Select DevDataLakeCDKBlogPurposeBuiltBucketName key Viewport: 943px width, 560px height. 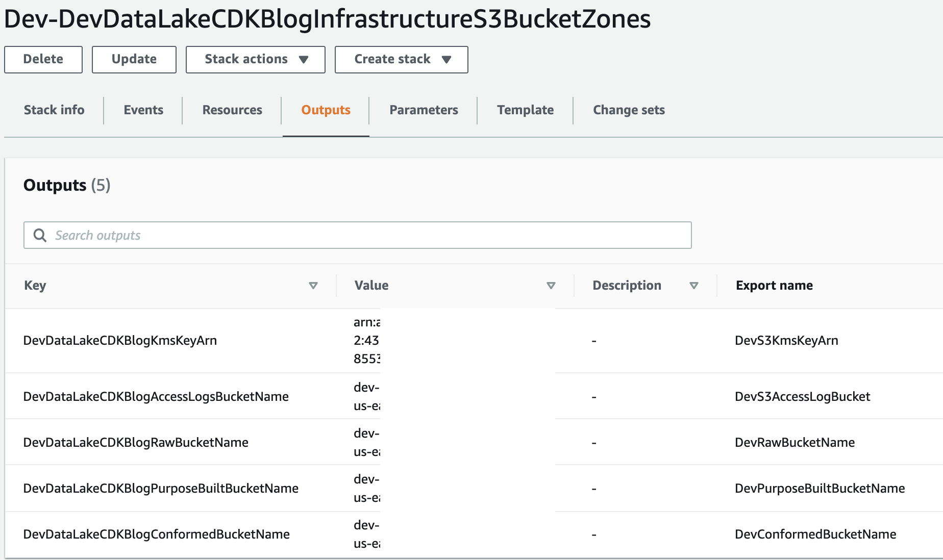161,489
